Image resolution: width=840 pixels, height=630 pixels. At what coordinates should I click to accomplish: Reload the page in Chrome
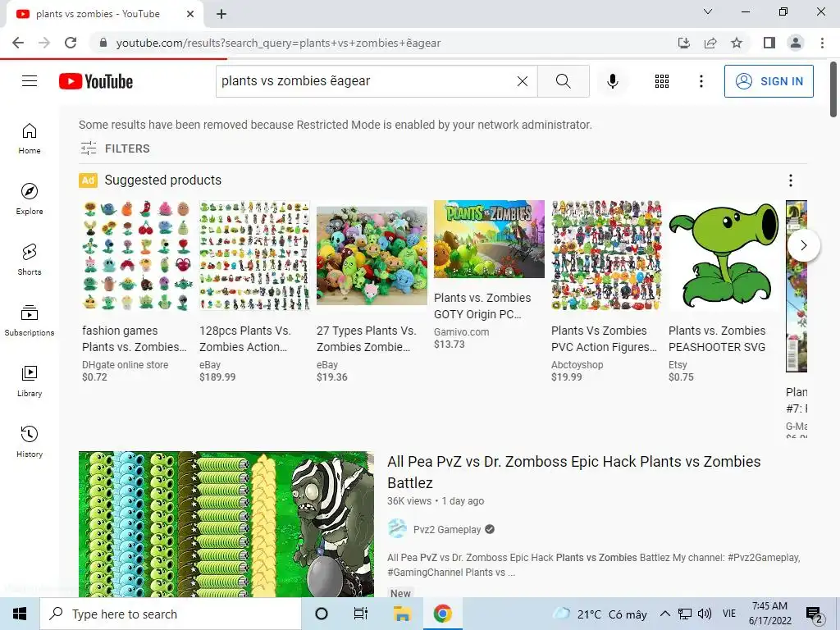tap(71, 43)
